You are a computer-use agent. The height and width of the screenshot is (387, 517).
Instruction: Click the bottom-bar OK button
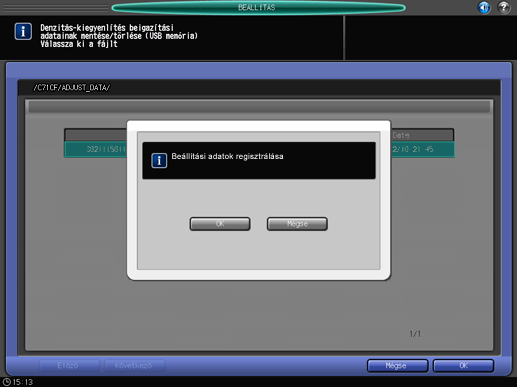click(x=463, y=366)
